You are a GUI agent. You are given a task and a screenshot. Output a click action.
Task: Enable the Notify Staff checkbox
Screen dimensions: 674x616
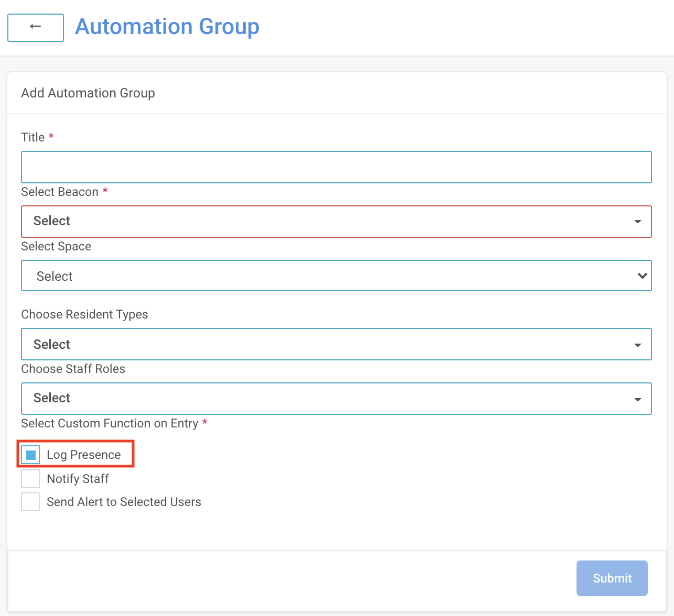pyautogui.click(x=30, y=479)
